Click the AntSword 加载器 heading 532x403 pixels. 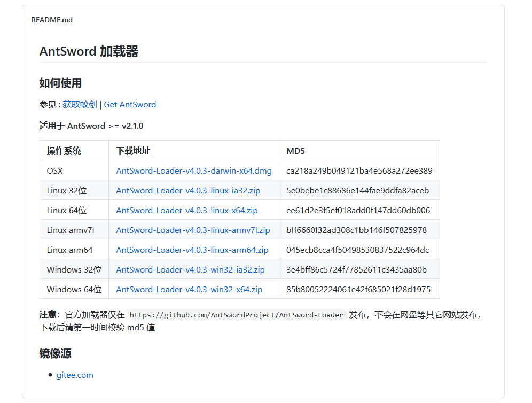click(x=89, y=51)
